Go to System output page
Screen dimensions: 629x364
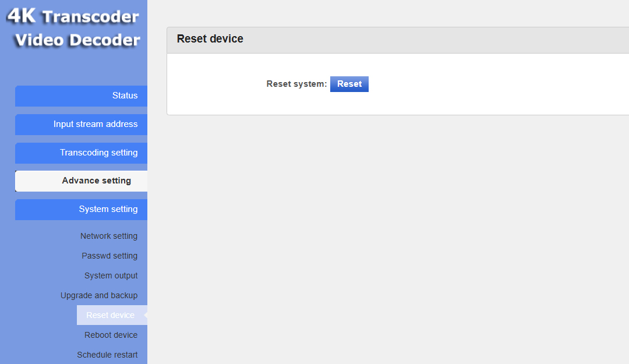(x=111, y=275)
